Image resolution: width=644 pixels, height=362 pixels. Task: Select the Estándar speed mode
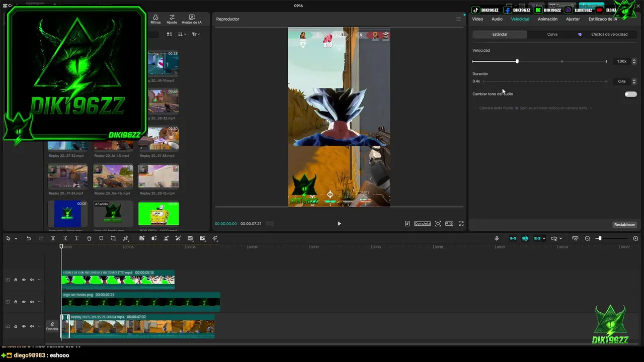coord(500,34)
